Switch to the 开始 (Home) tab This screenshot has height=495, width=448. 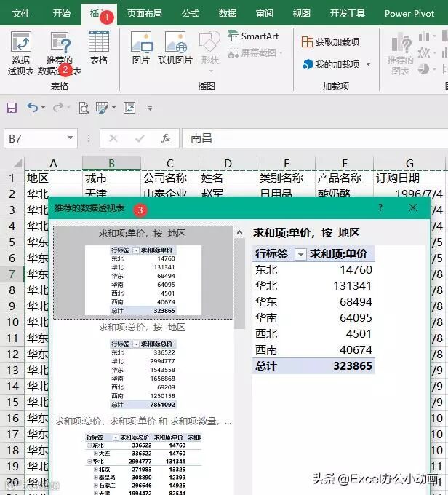(x=61, y=13)
